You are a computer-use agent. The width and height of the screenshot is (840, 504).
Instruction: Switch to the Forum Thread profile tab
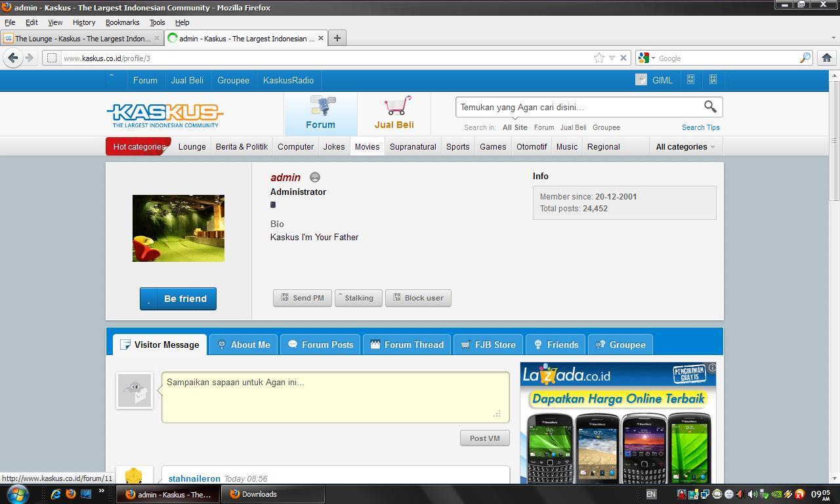pos(407,345)
